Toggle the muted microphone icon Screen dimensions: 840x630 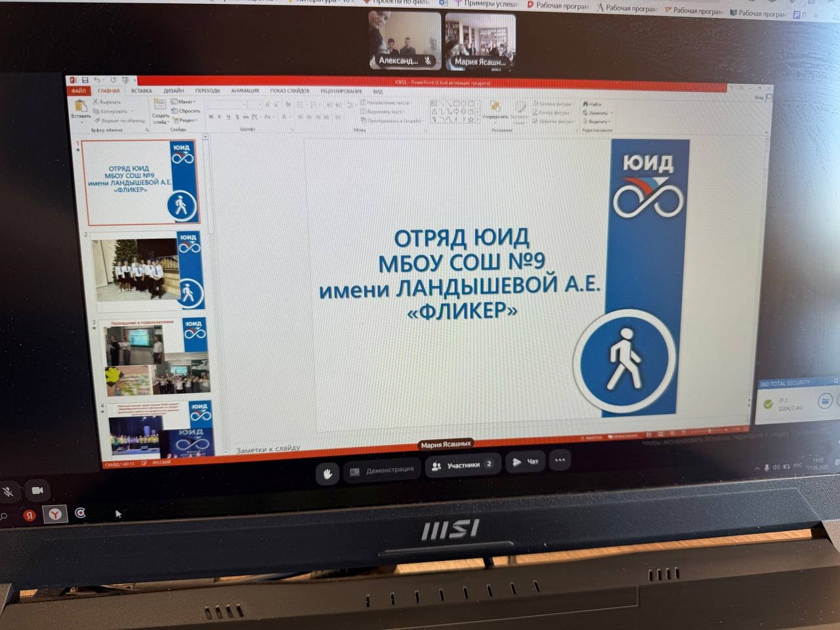tap(9, 491)
